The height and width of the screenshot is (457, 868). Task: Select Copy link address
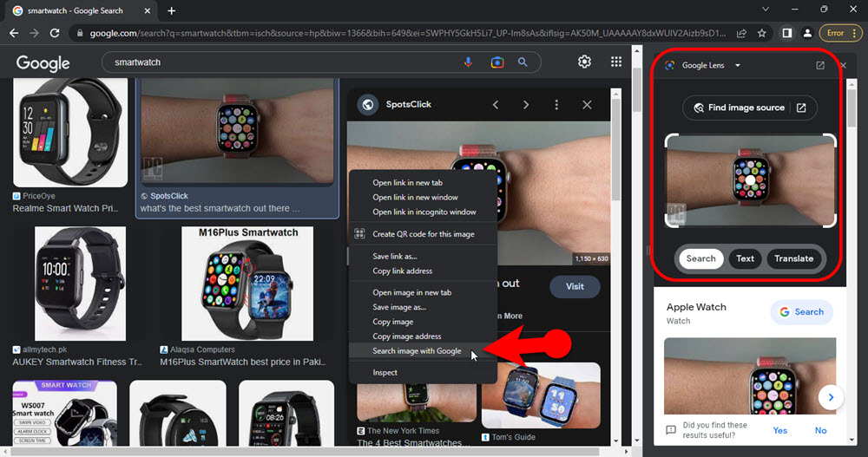423,271
